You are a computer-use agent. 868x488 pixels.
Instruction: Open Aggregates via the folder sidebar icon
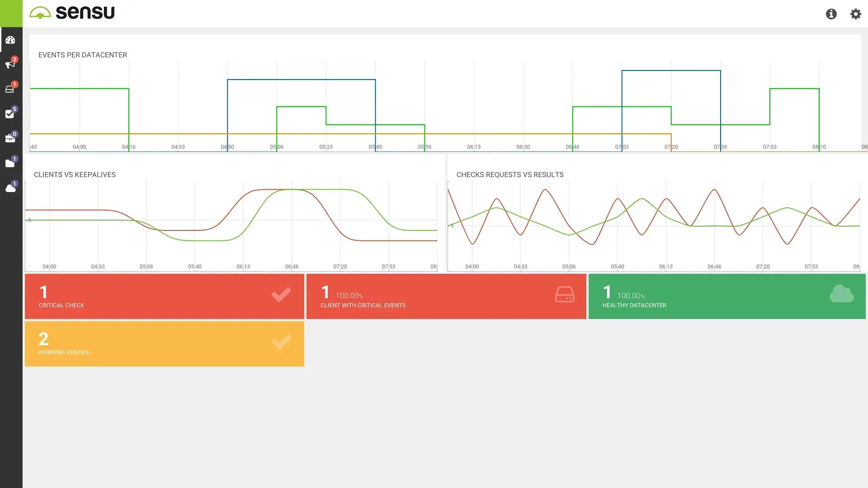[x=10, y=163]
